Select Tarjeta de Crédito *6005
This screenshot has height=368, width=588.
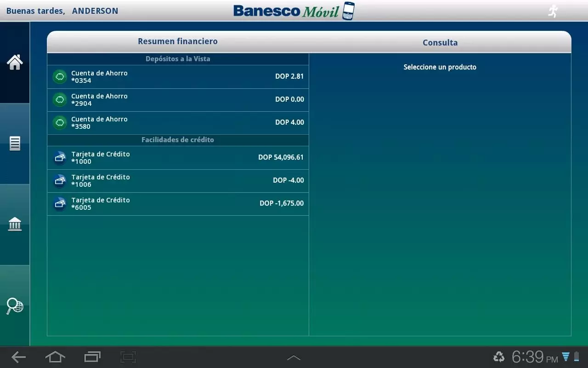[178, 204]
